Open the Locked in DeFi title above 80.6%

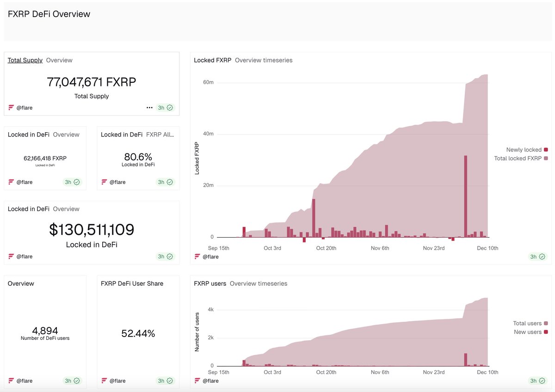(x=122, y=135)
